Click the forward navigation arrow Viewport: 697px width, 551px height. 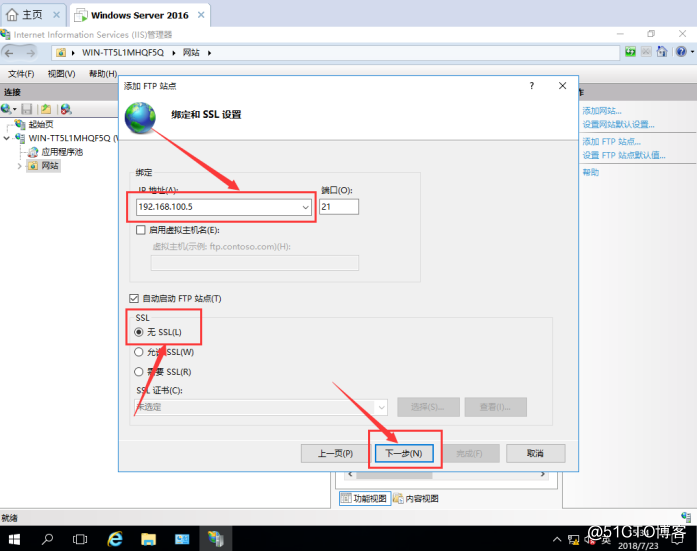30,53
